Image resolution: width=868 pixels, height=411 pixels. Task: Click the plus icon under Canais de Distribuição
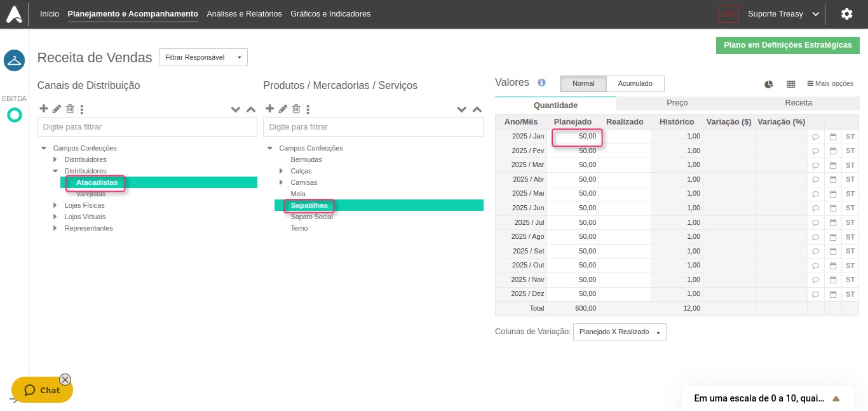43,109
